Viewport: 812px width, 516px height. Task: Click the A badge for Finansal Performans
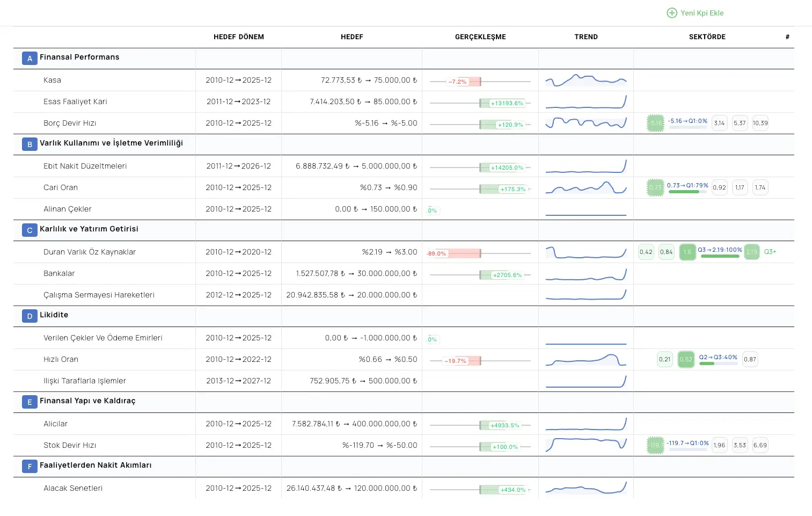[x=30, y=59]
